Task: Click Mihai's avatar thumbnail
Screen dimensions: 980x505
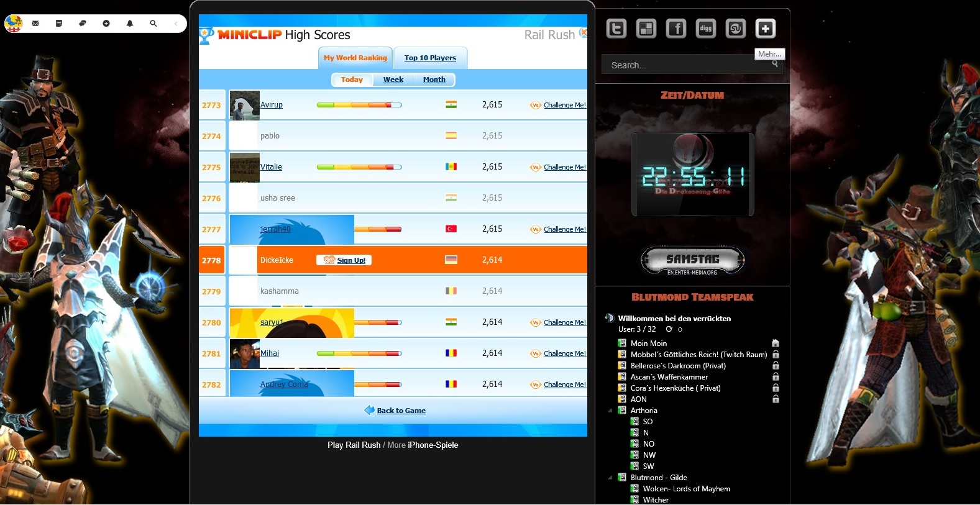Action: pyautogui.click(x=245, y=353)
